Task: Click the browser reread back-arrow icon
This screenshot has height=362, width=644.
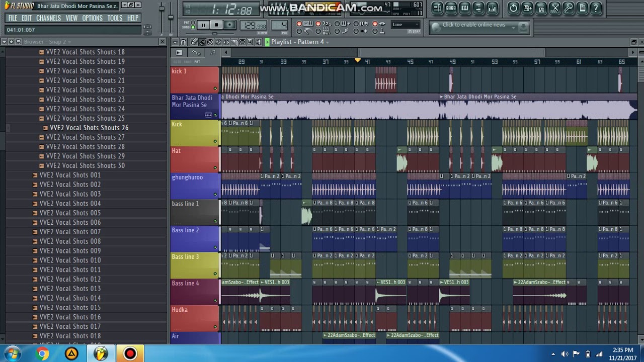Action: point(18,42)
